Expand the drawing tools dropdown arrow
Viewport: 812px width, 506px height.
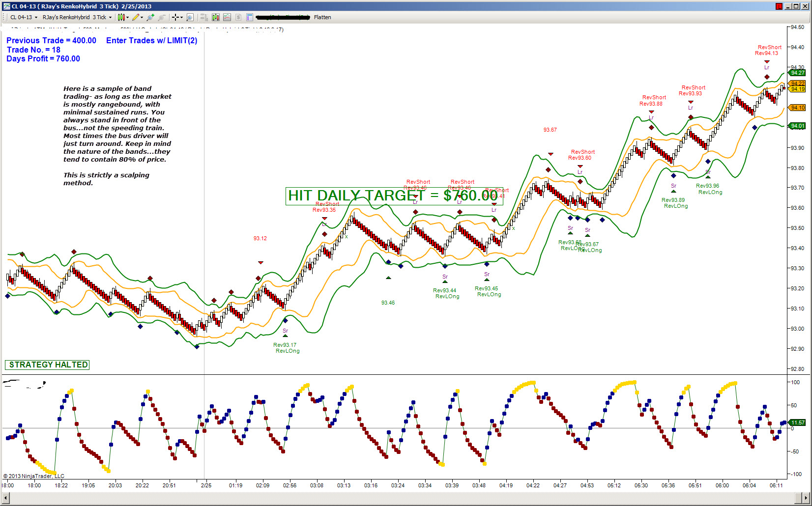(x=142, y=17)
